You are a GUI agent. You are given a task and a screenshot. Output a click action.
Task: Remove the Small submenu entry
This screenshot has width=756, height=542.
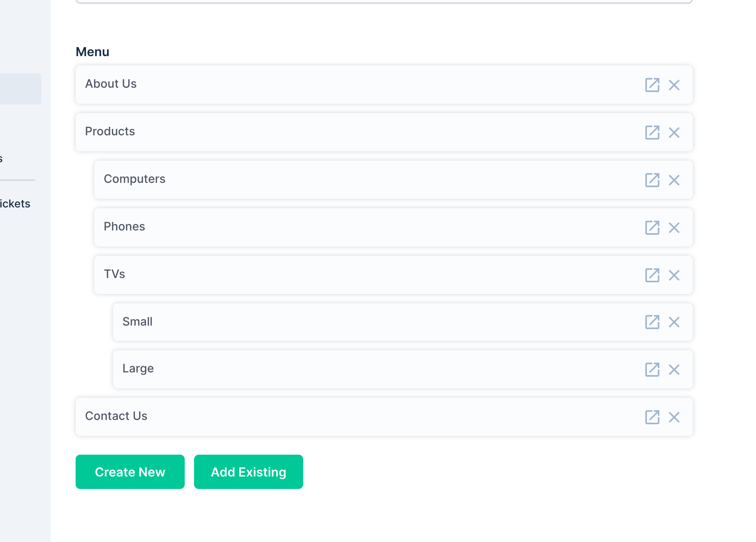click(x=675, y=322)
